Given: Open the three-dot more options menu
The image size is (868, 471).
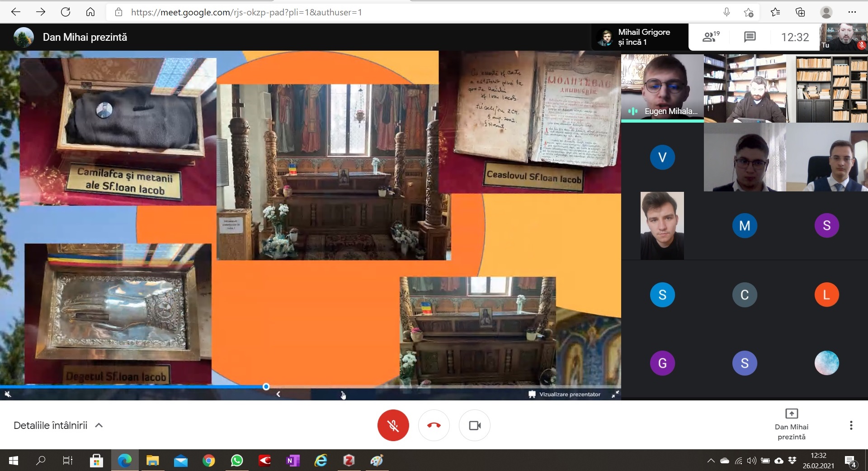Looking at the screenshot, I should (851, 425).
